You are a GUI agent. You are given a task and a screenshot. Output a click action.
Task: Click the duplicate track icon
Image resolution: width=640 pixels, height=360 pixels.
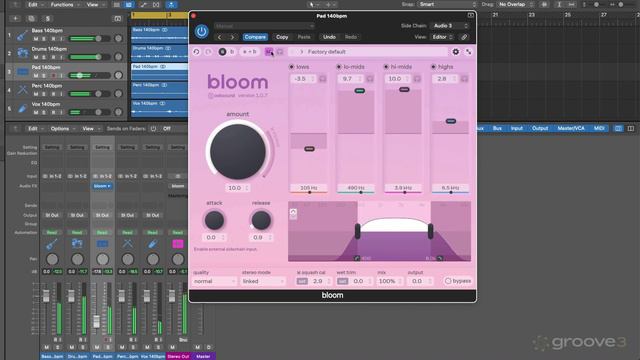click(31, 19)
